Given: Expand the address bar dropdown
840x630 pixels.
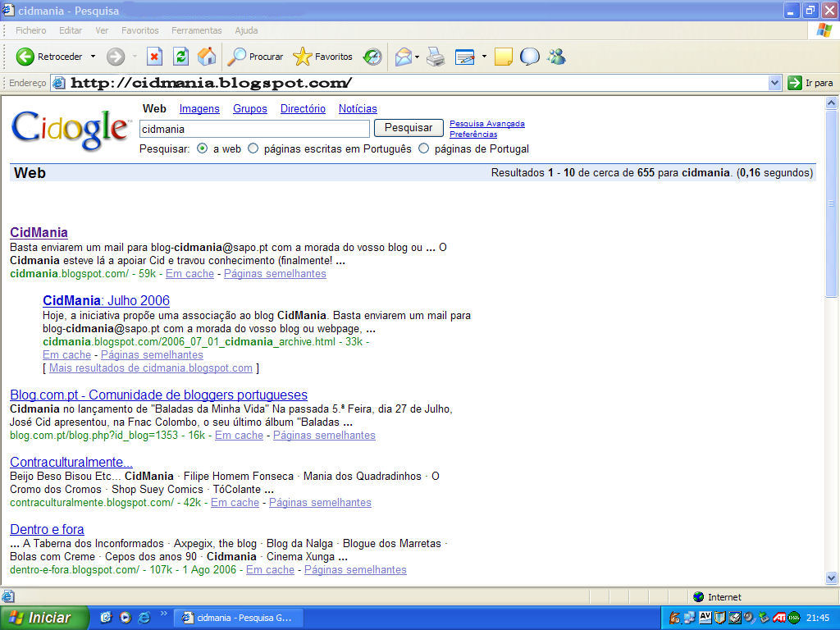Looking at the screenshot, I should pos(774,83).
